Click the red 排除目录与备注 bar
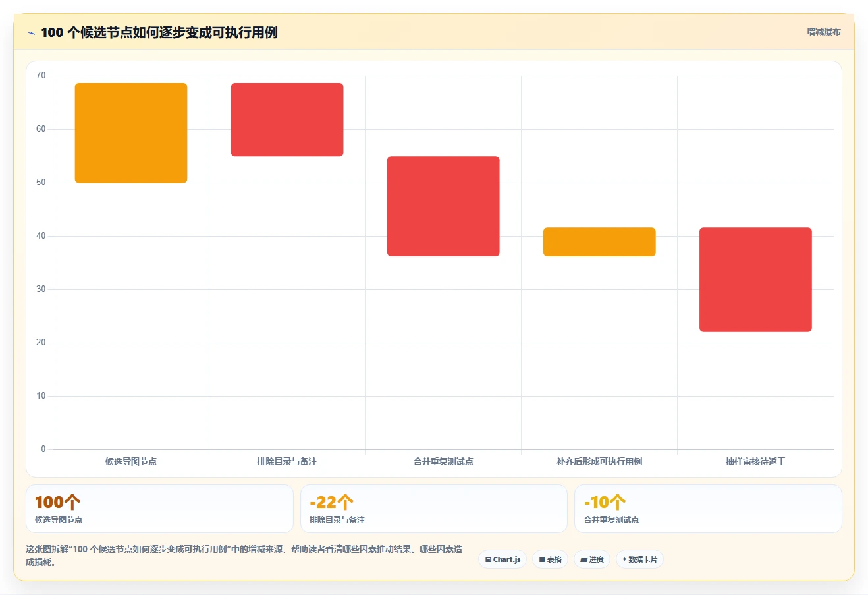 click(x=287, y=120)
